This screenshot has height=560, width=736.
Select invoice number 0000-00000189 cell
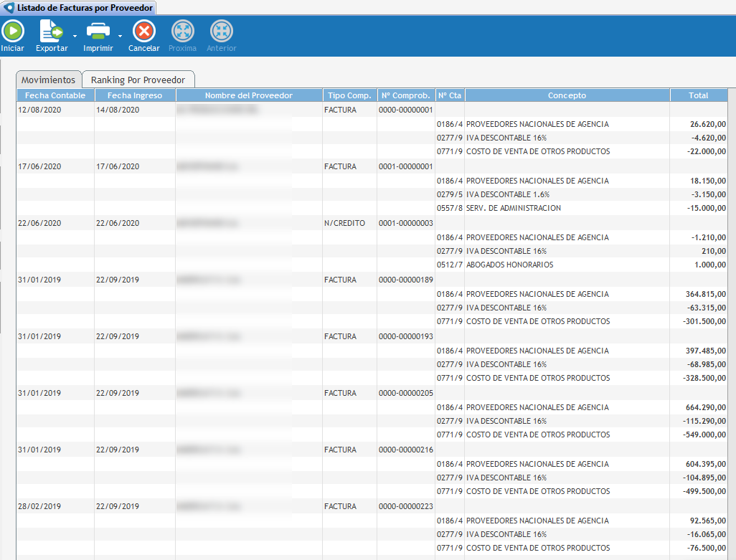[x=406, y=280]
